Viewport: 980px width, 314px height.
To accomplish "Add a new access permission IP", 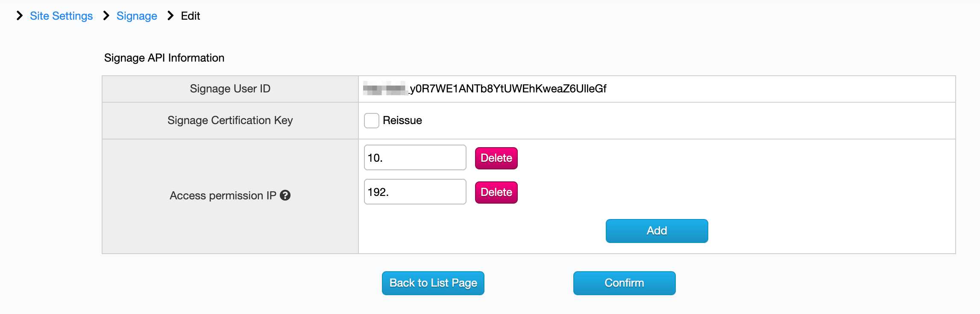I will [x=657, y=231].
